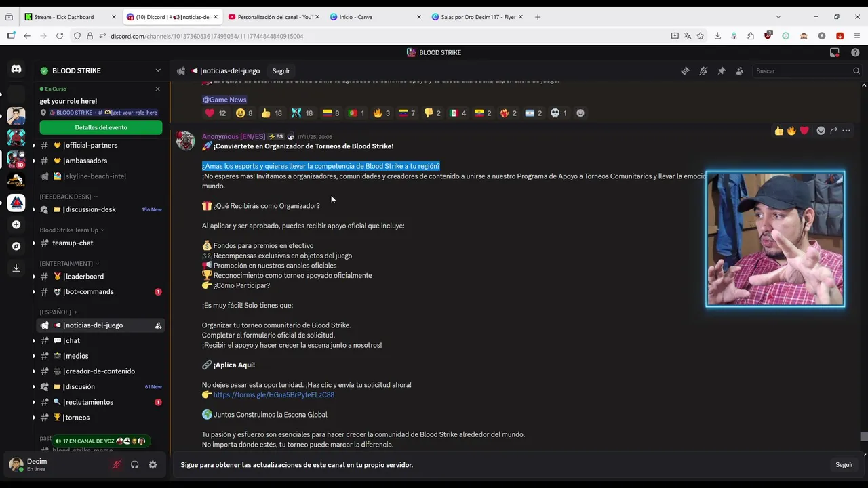Click the Add a Server plus icon
Image resolution: width=868 pixels, height=488 pixels.
(x=16, y=224)
